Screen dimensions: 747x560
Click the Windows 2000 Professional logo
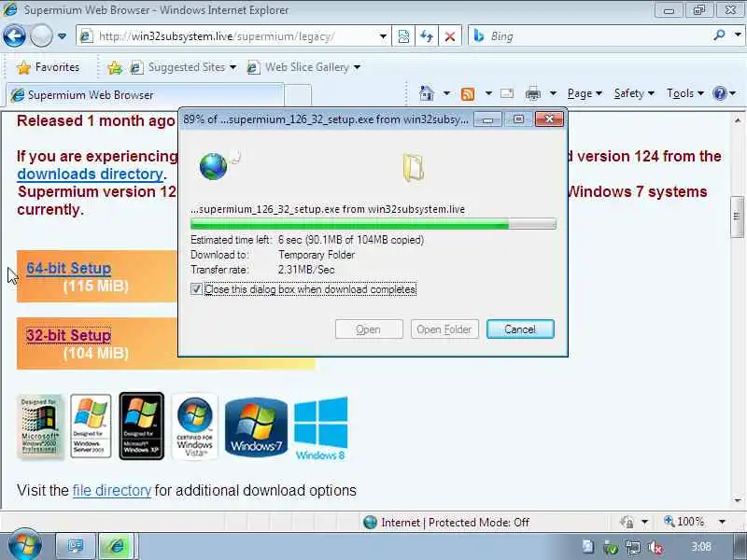coord(40,427)
